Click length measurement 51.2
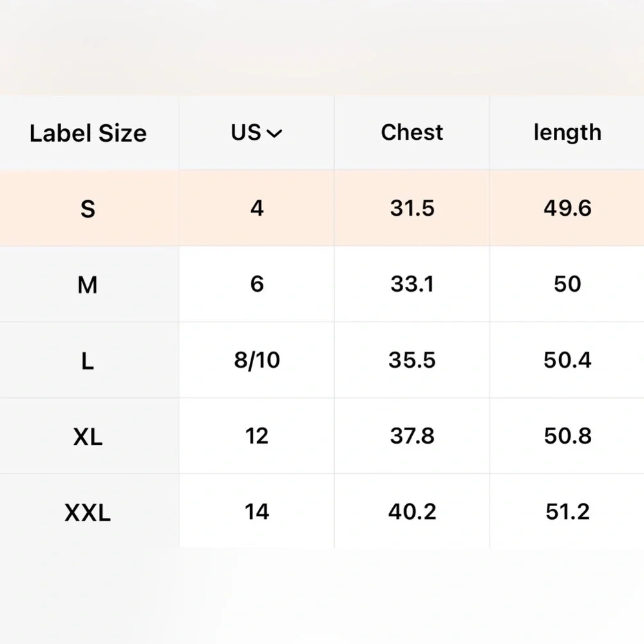The height and width of the screenshot is (644, 644). point(567,512)
